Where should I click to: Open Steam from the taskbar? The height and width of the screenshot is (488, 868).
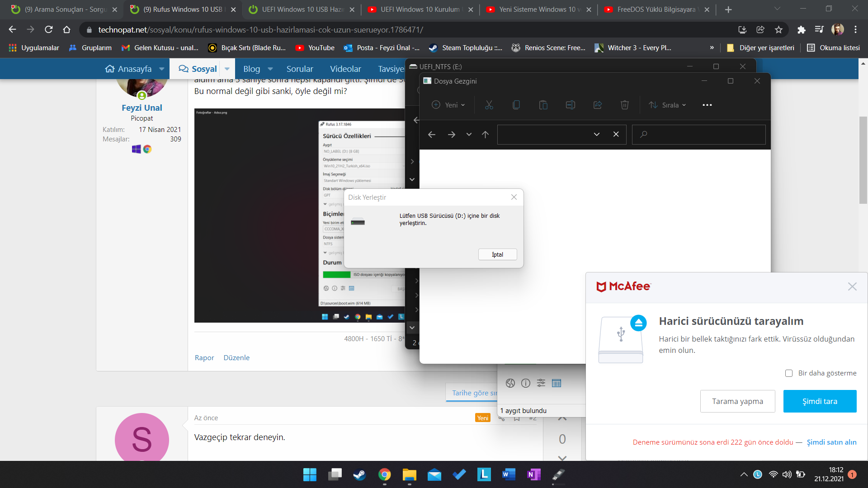tap(359, 474)
